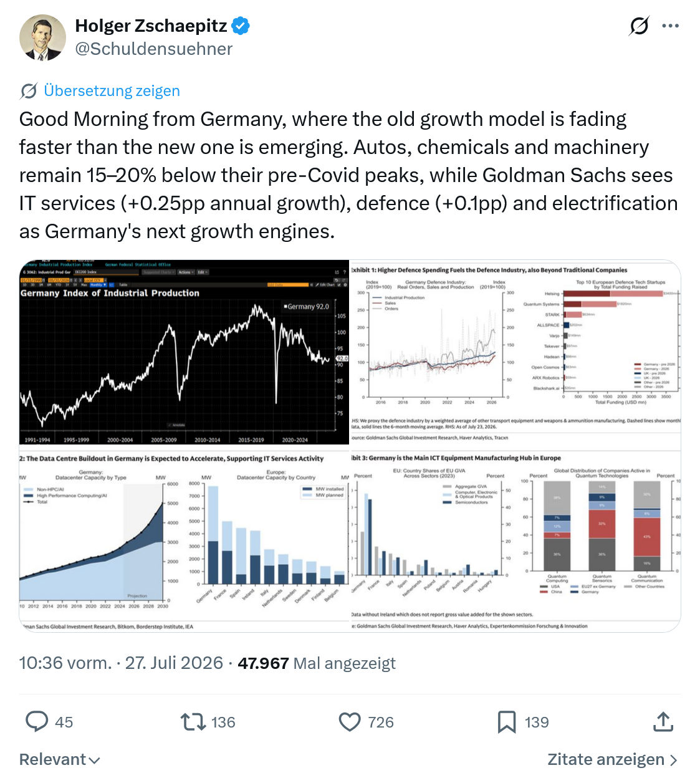700x783 pixels.
Task: Open Holger Zschaepitz's profile avatar
Action: tap(42, 37)
